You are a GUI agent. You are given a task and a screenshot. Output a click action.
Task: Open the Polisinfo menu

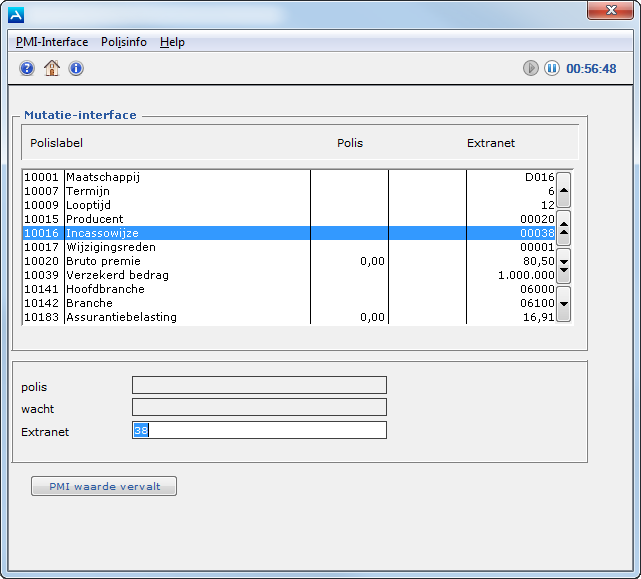(x=124, y=42)
